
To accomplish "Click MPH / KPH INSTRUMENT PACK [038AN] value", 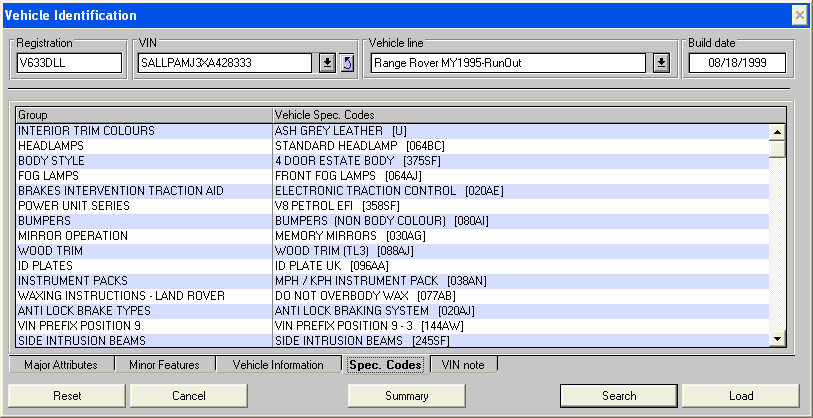I will (381, 281).
